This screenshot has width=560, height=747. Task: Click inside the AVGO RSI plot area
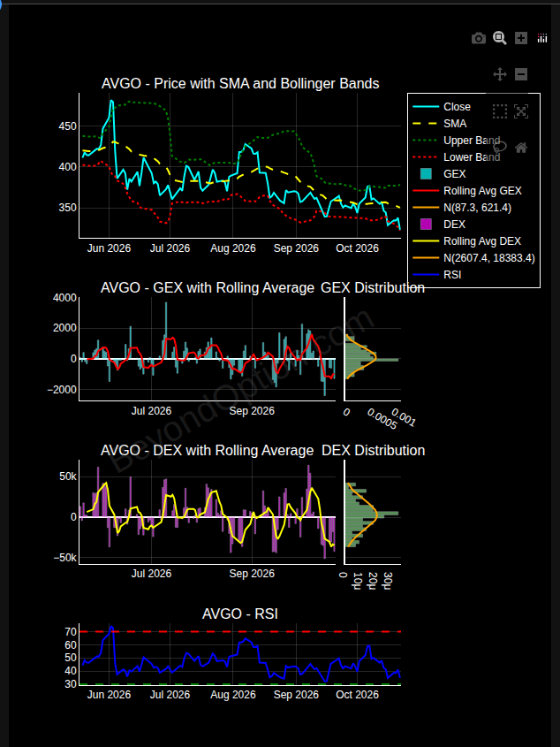[240, 655]
